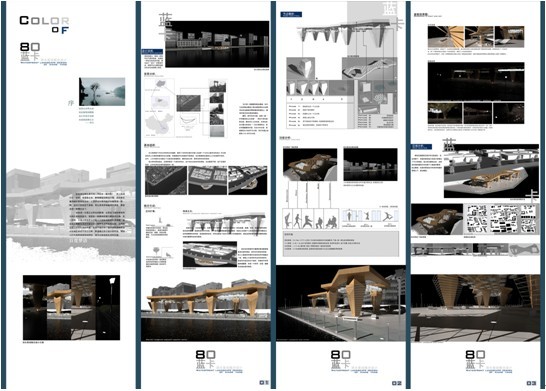
Task: Select the wide dark night view photo
Action: click(476, 82)
